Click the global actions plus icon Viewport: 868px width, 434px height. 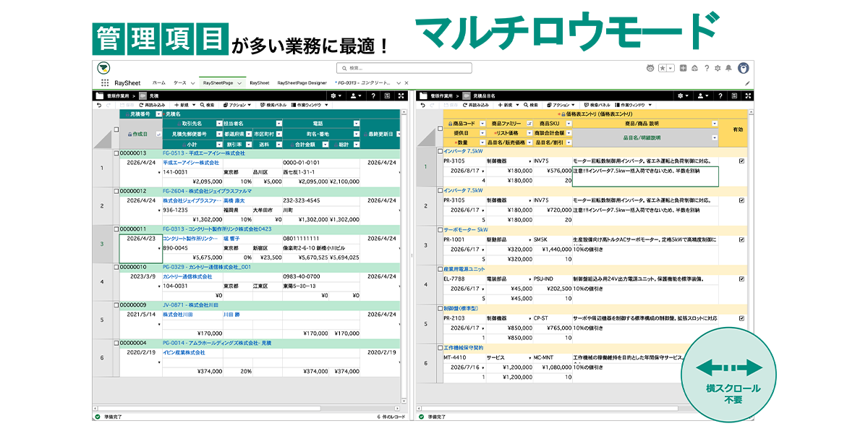(x=684, y=68)
